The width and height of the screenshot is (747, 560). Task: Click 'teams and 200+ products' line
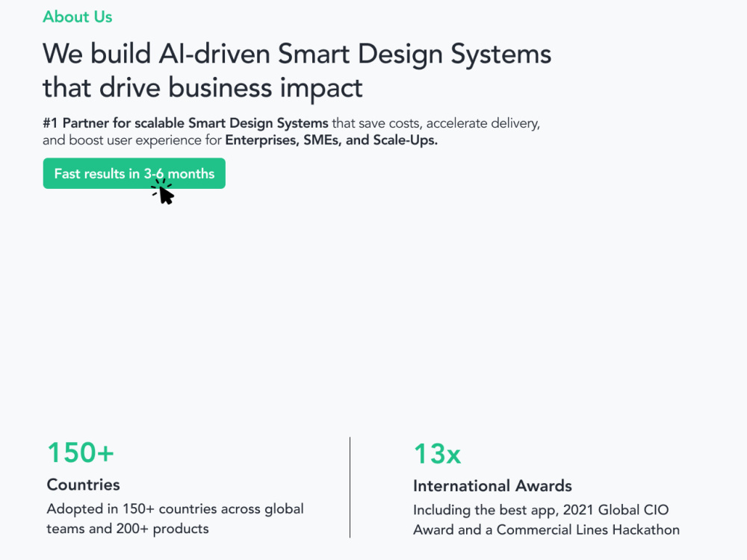point(128,529)
